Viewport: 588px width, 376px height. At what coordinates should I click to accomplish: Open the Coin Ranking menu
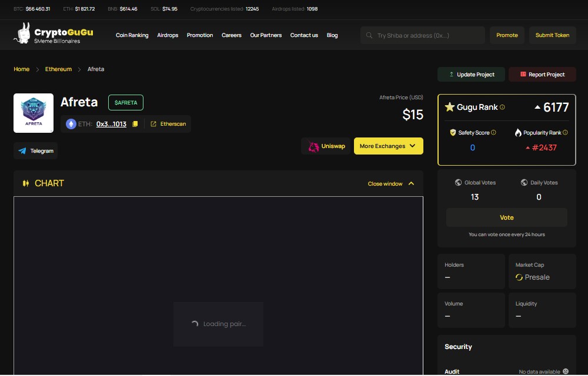tap(132, 35)
